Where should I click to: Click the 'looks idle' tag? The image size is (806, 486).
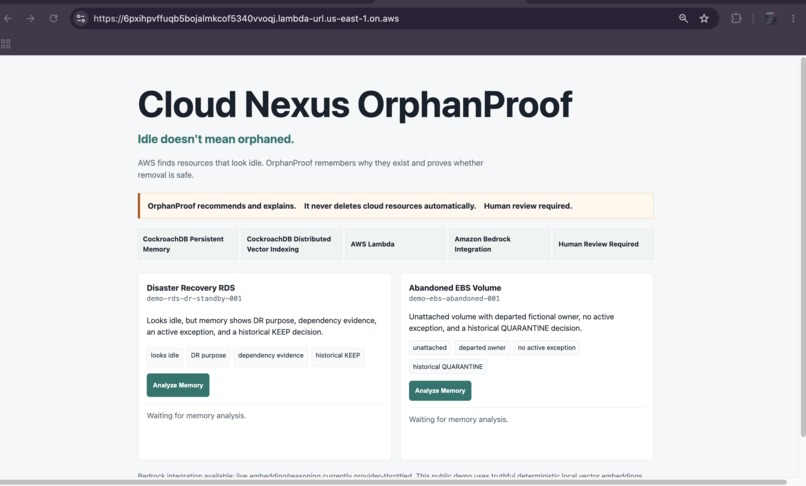point(164,355)
